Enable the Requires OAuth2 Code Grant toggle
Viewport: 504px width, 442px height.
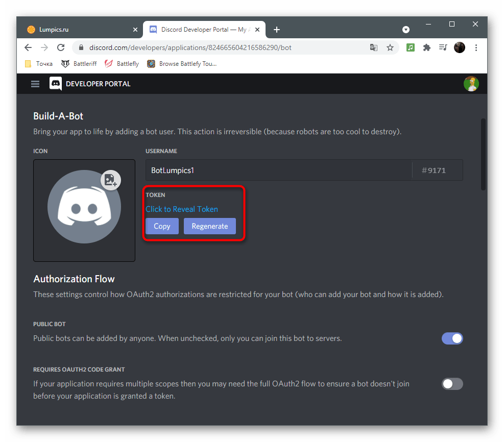pyautogui.click(x=452, y=384)
